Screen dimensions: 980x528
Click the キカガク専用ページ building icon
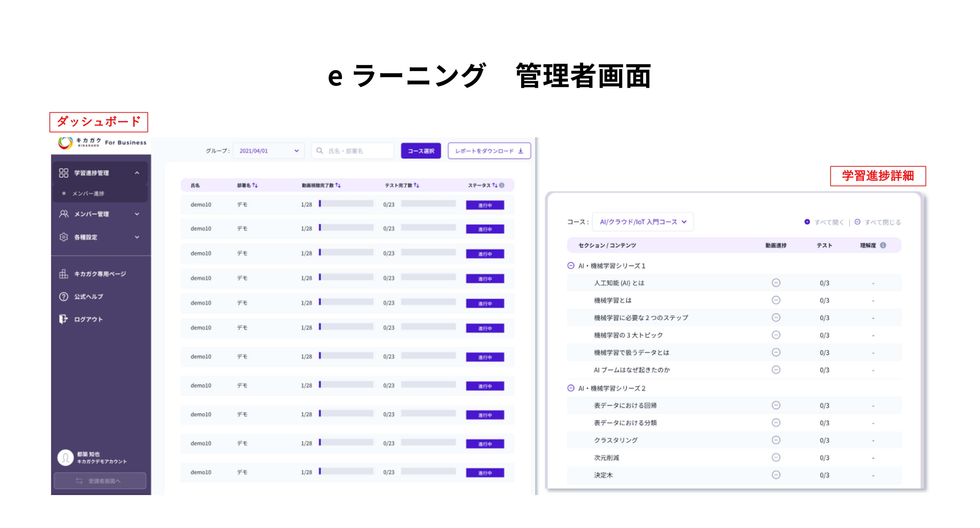(64, 274)
